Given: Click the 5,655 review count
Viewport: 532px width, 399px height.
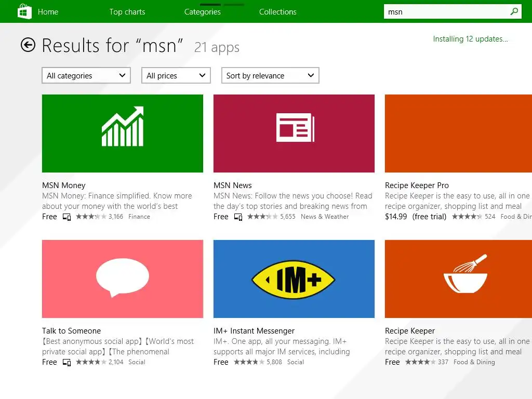Looking at the screenshot, I should click(x=288, y=217).
